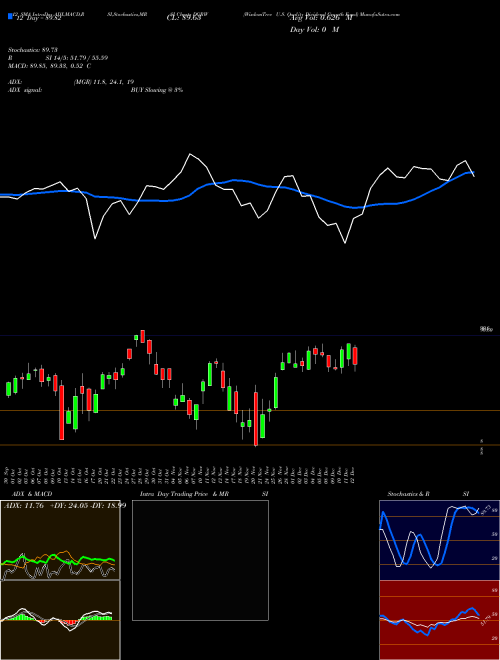Click the ADX 11.76 +DY -DY readout

(65, 506)
